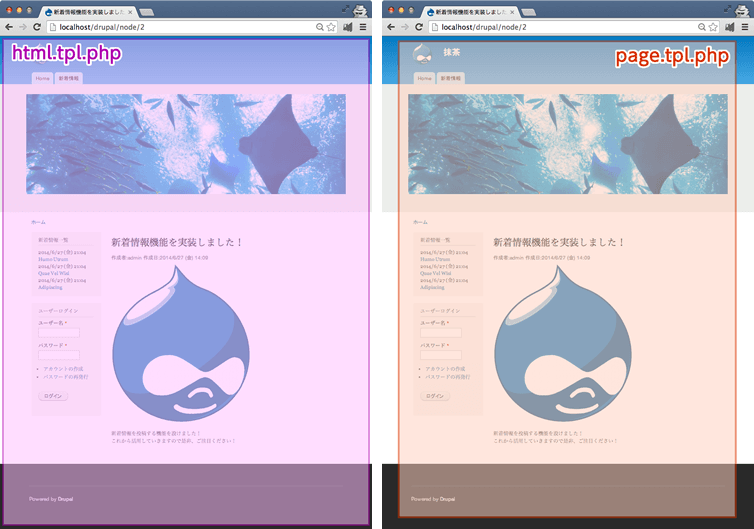
Task: Click the extension icon beside the left window's address bar
Action: (x=348, y=27)
